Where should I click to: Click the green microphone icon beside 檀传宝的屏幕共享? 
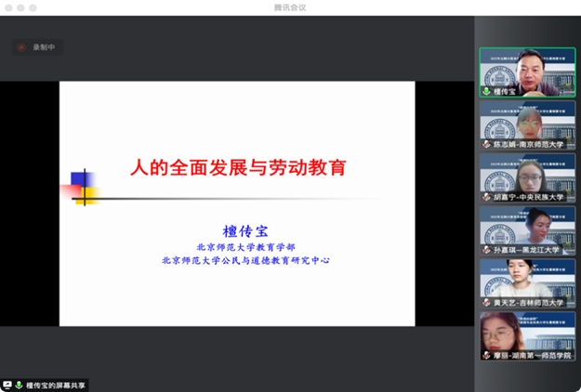click(x=19, y=385)
